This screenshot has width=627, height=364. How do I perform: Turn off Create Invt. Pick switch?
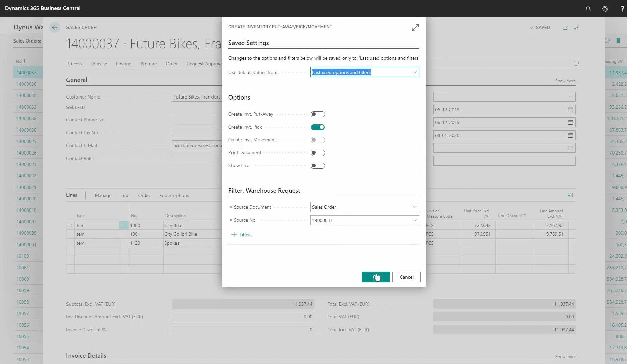pos(318,127)
